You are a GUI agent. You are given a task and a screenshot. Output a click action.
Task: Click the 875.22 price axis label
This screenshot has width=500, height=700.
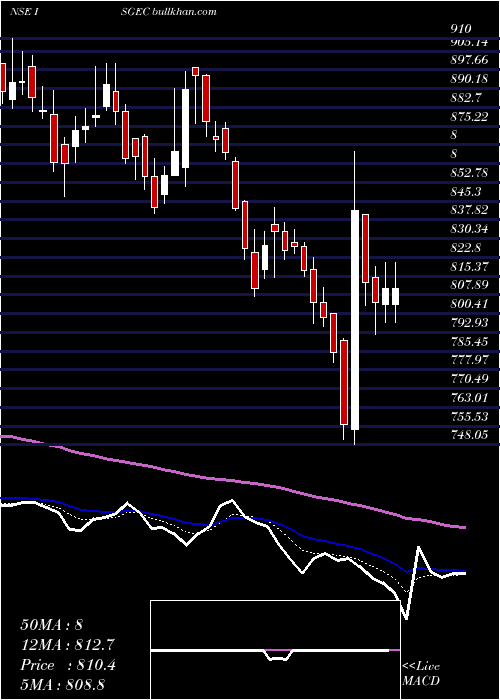pyautogui.click(x=471, y=116)
